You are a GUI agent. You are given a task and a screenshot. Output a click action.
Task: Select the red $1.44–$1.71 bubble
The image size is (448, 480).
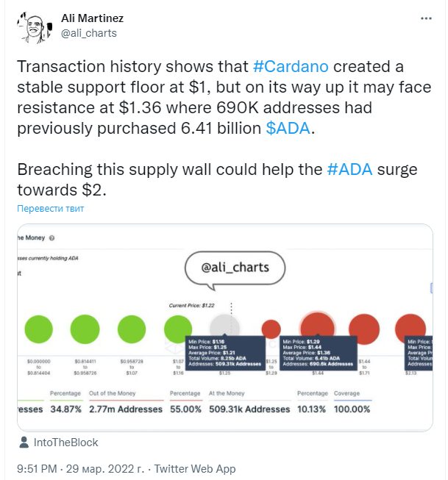tap(364, 329)
